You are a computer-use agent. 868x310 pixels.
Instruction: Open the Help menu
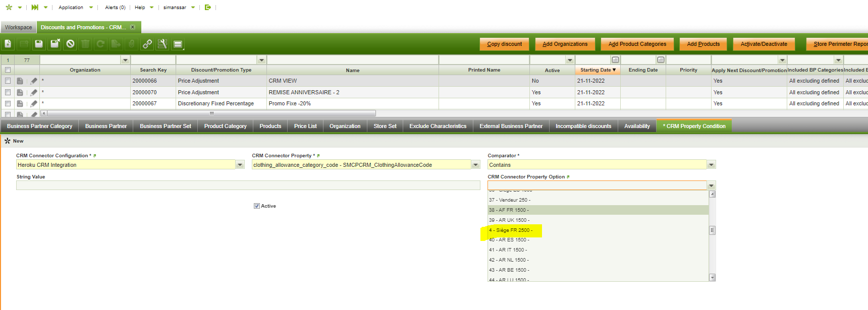point(144,8)
